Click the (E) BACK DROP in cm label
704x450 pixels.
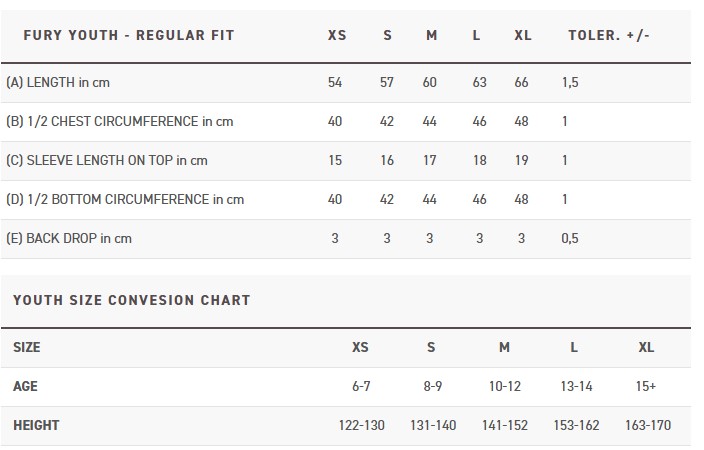pyautogui.click(x=69, y=238)
